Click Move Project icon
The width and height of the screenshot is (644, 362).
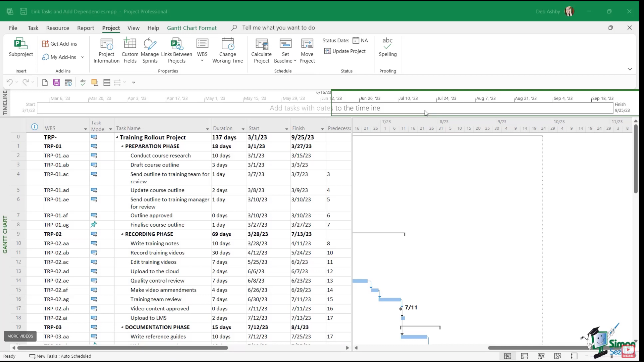307,44
